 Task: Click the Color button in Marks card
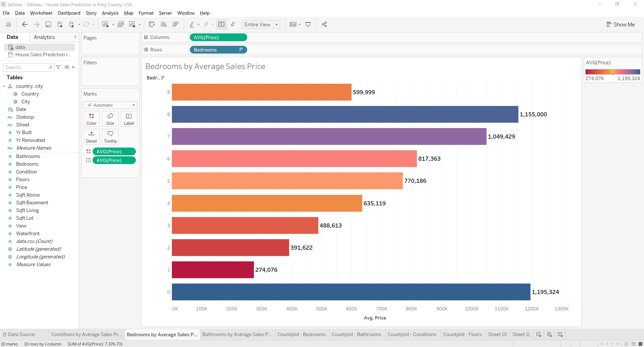point(91,119)
